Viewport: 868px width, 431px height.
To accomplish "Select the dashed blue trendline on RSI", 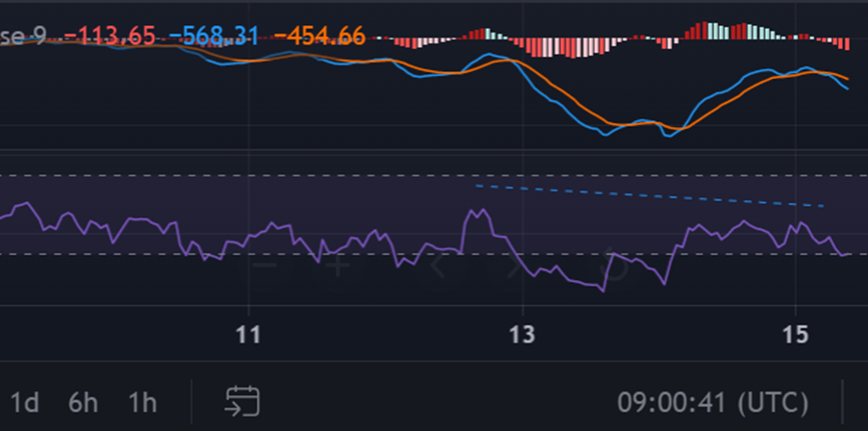I will click(x=654, y=196).
